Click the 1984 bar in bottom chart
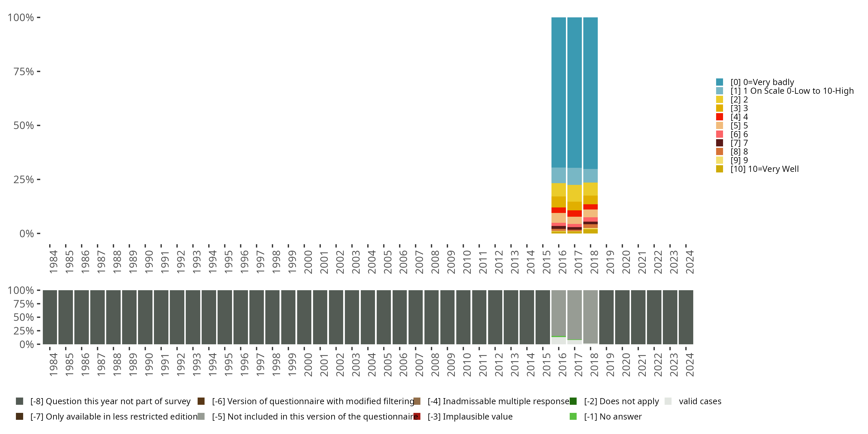Image resolution: width=868 pixels, height=434 pixels. tap(49, 317)
